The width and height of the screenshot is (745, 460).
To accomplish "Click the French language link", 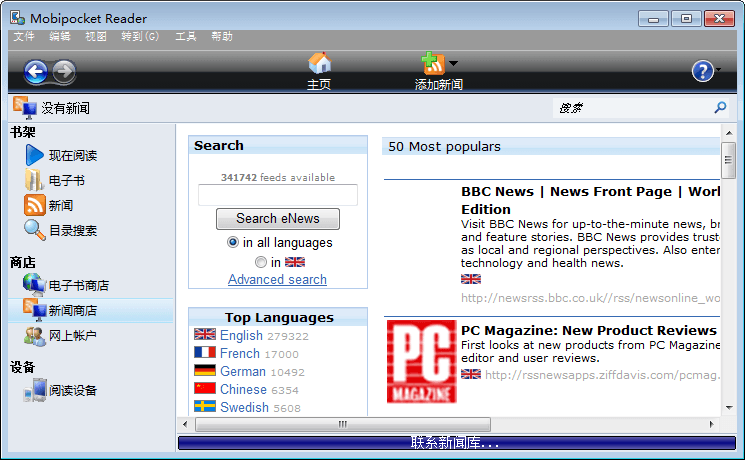I will [240, 354].
